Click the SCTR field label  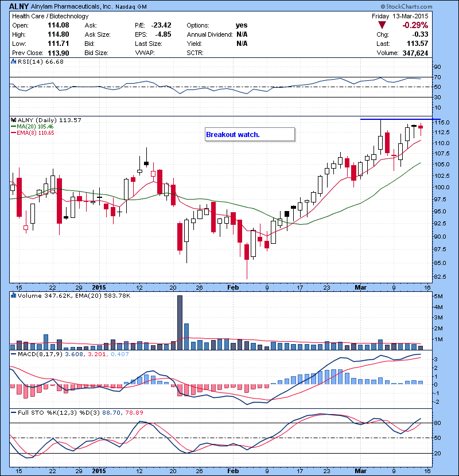(195, 53)
